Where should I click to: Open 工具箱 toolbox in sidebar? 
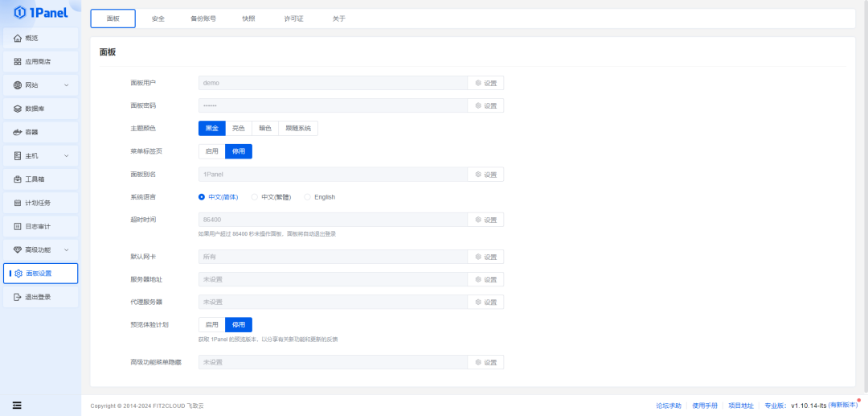(40, 179)
